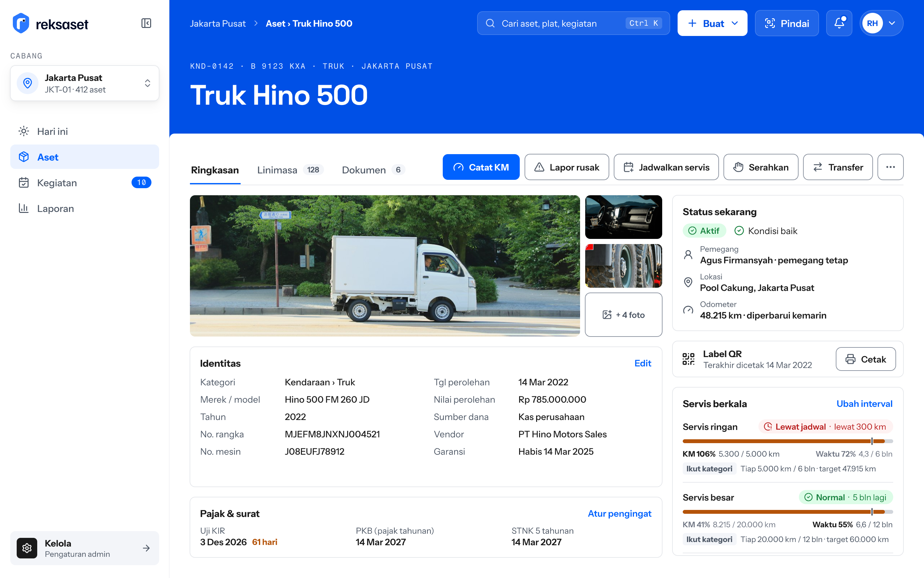924x578 pixels.
Task: Click the Lokasi map pin icon
Action: click(688, 282)
